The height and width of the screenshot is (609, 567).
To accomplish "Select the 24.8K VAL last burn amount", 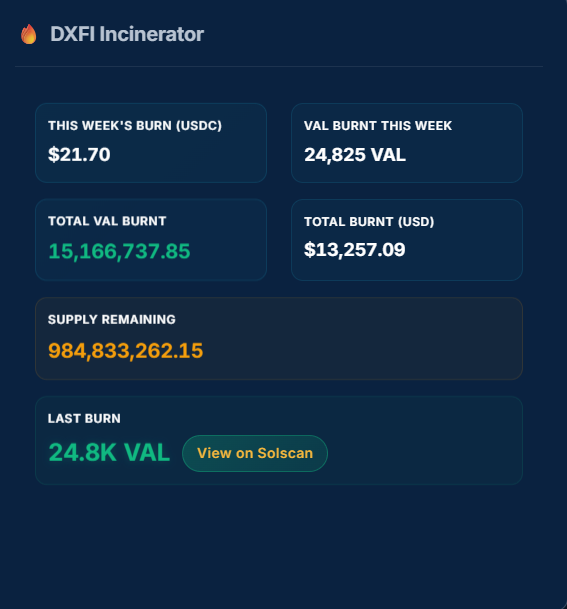I will 109,452.
